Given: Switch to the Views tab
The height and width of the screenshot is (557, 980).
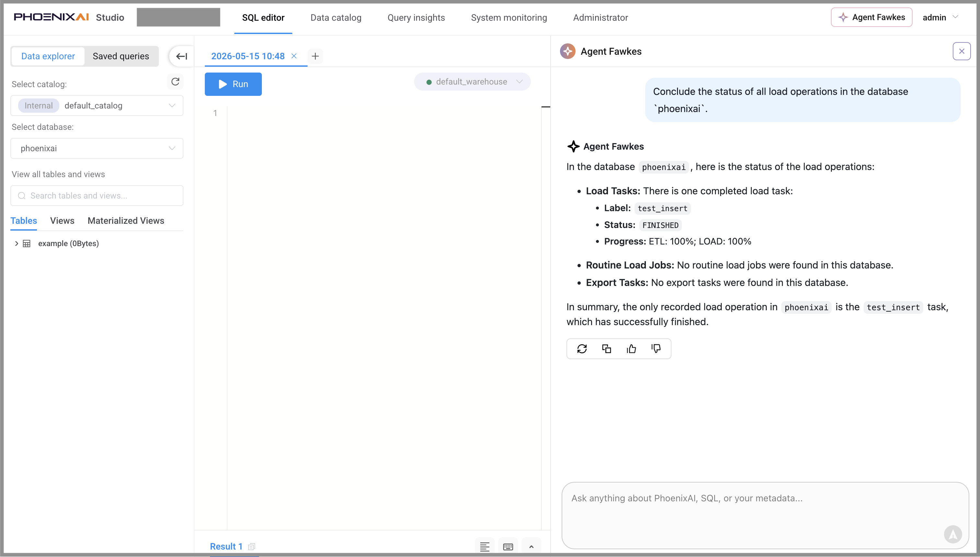Looking at the screenshot, I should click(x=63, y=221).
